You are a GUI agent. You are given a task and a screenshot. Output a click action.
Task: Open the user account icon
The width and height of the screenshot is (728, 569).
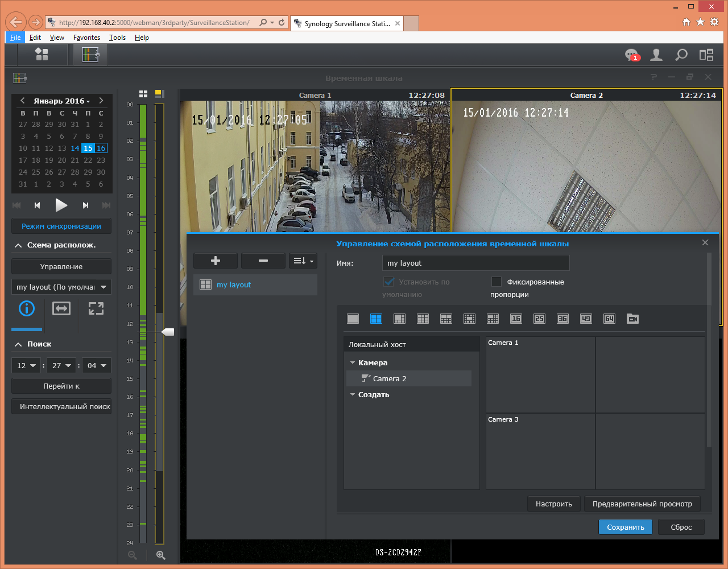pos(656,55)
